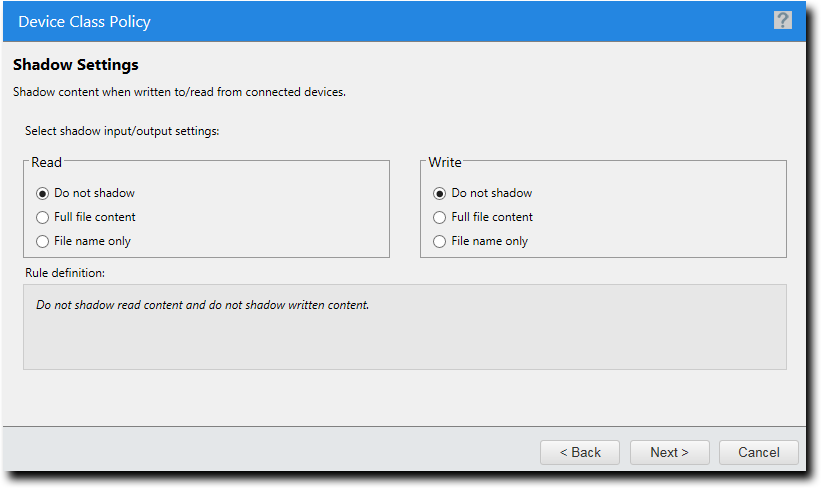
Task: Click the Read group box title
Action: (x=47, y=162)
